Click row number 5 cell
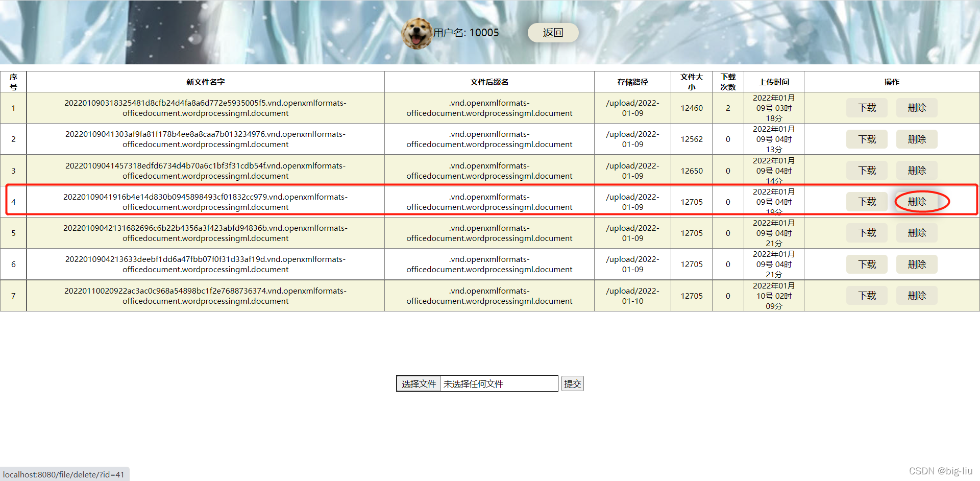Viewport: 980px width, 481px height. tap(13, 233)
